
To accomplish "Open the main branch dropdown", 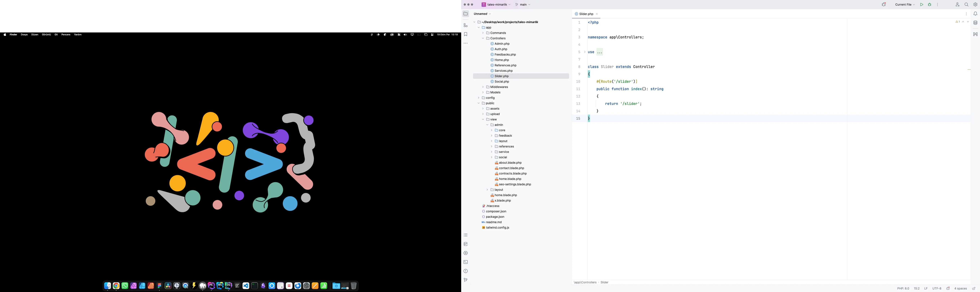I will click(523, 5).
